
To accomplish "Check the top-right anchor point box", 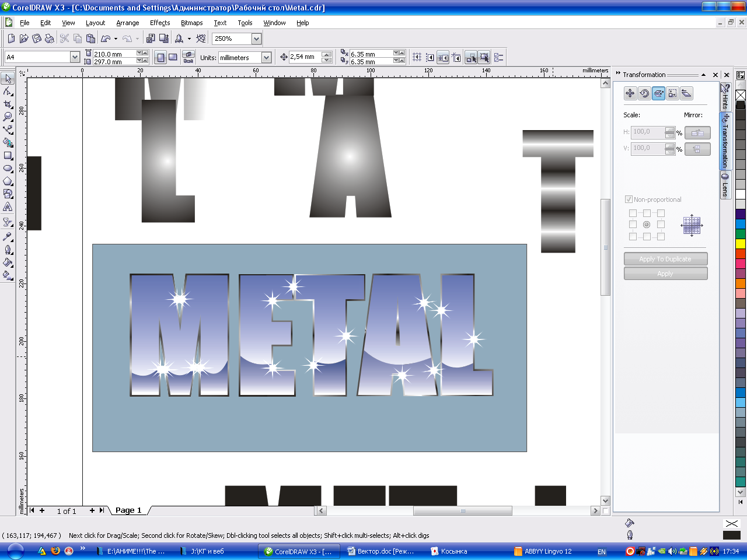I will pos(661,213).
